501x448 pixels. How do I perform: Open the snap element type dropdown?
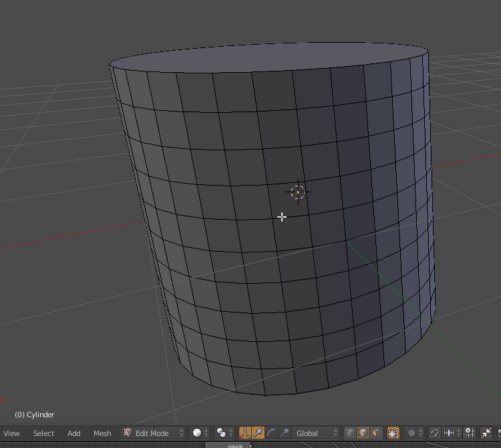click(452, 433)
